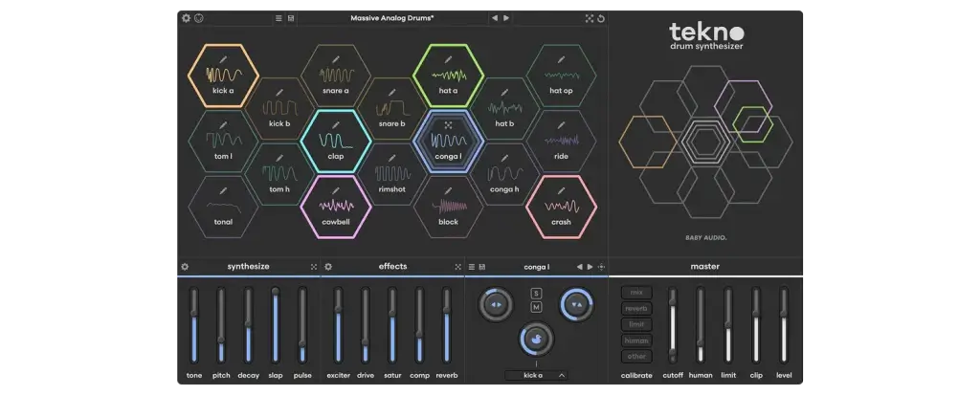980x395 pixels.
Task: Click the pencil icon on block pad
Action: coord(448,190)
